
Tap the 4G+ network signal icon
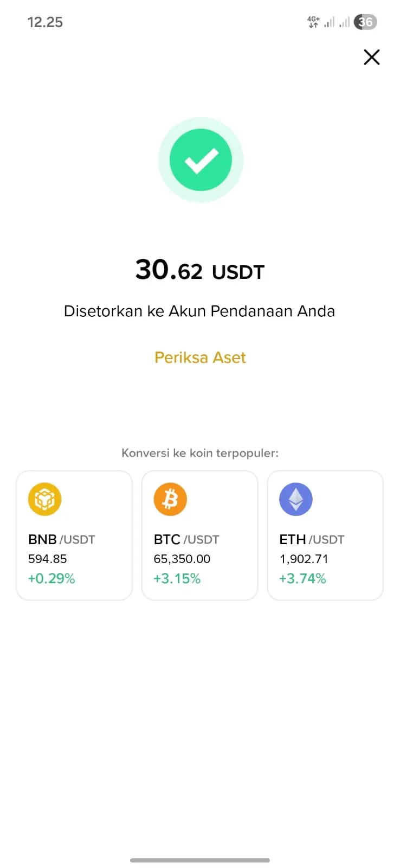point(313,22)
